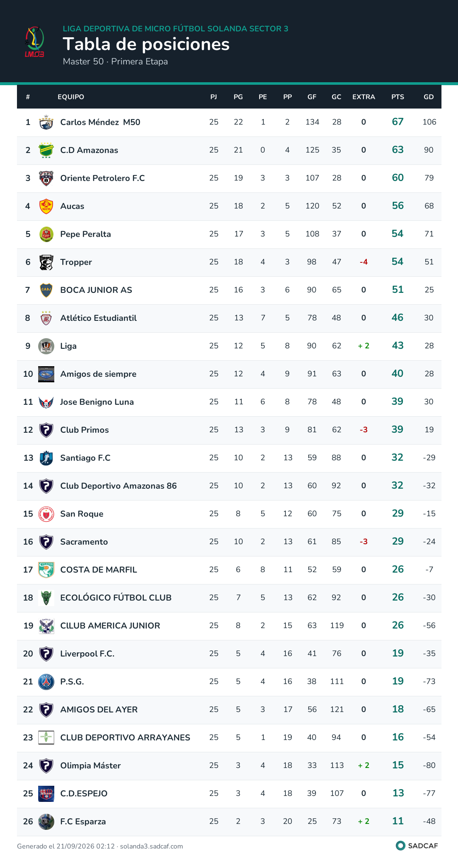The width and height of the screenshot is (458, 868).
Task: Click the EQUIPO column header
Action: tap(71, 97)
